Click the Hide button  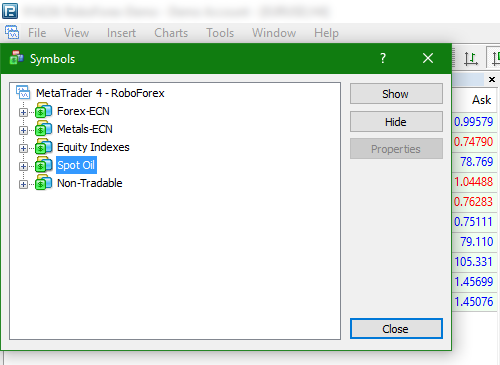[x=396, y=122]
